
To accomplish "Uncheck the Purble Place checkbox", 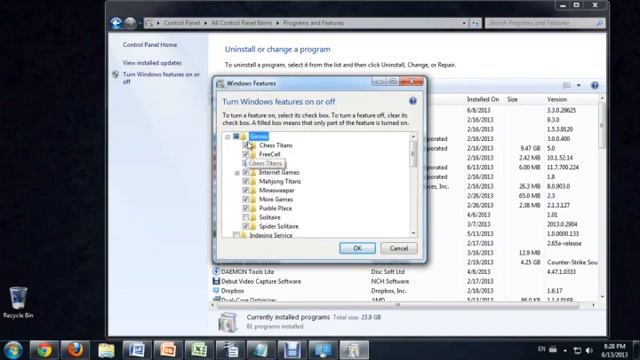I will click(245, 208).
